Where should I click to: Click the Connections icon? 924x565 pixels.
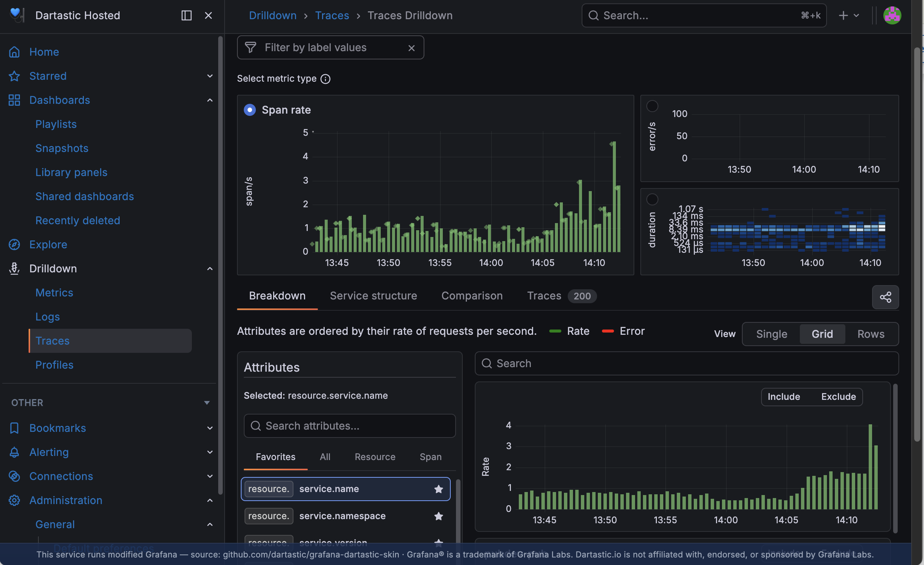point(14,476)
